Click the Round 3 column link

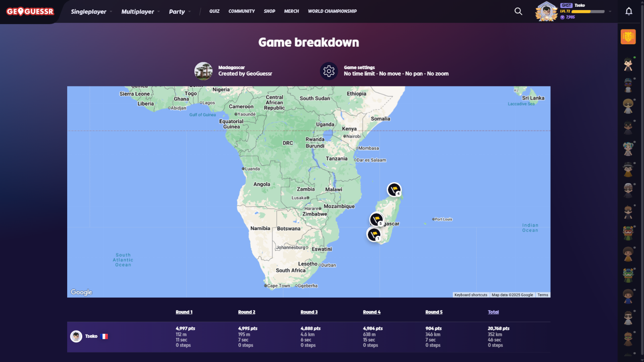[309, 312]
